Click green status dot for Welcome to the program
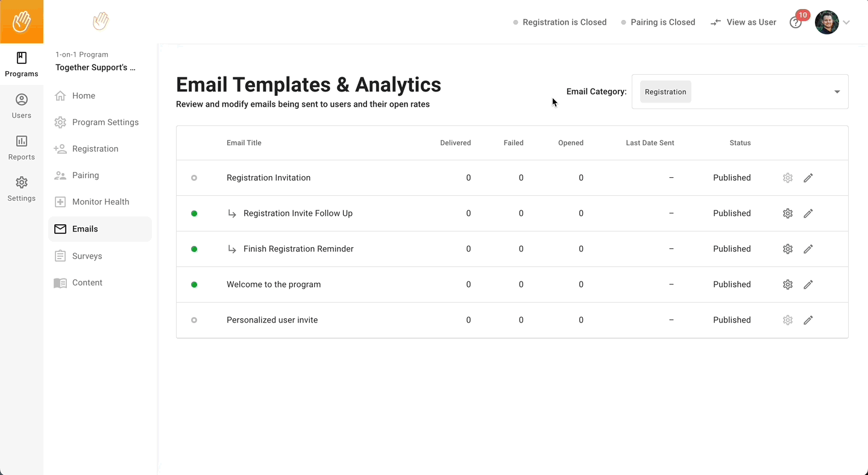 coord(194,285)
